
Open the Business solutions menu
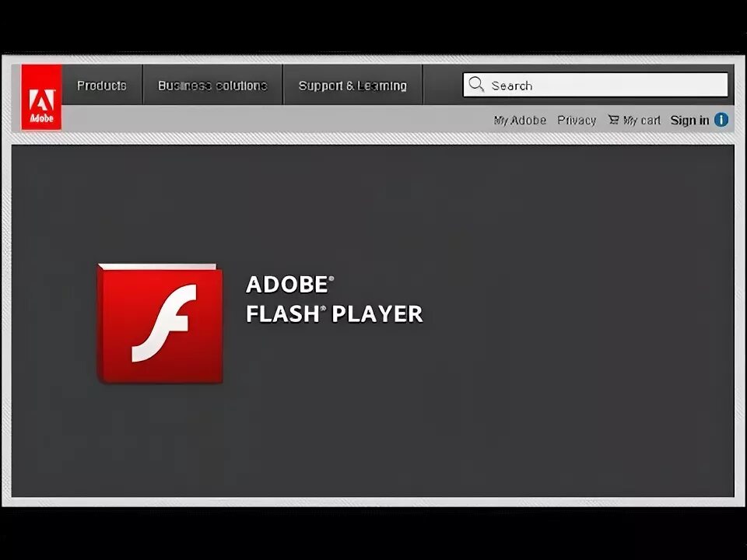point(212,86)
